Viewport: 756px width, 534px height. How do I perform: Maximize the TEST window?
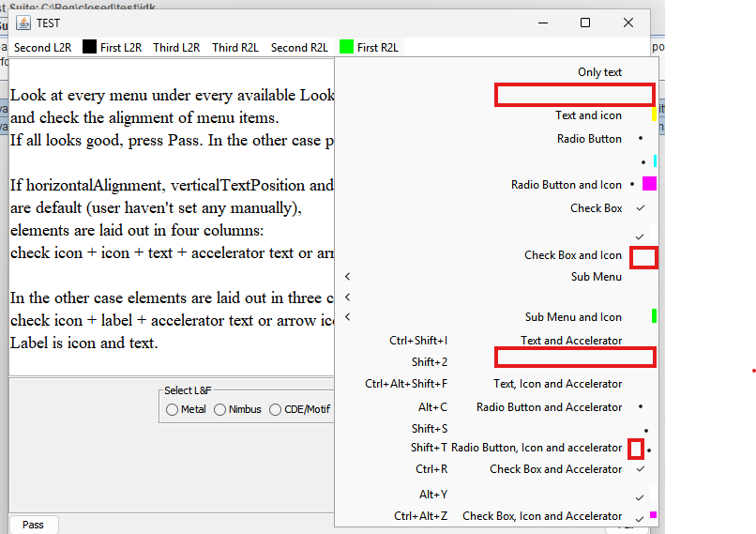coord(585,23)
